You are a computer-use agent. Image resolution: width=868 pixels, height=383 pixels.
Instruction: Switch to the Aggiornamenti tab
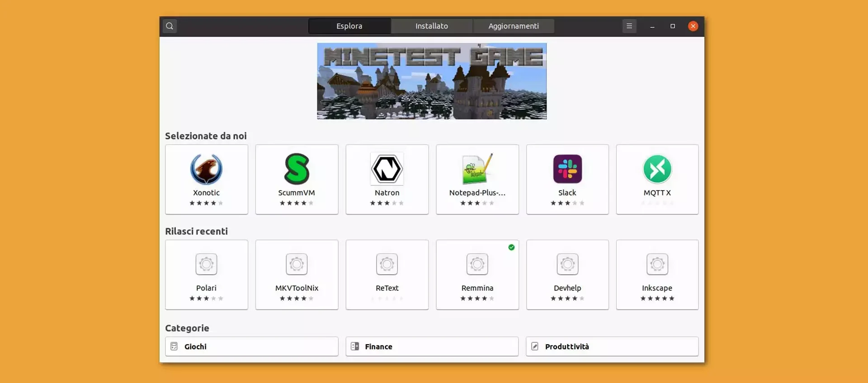pyautogui.click(x=514, y=26)
